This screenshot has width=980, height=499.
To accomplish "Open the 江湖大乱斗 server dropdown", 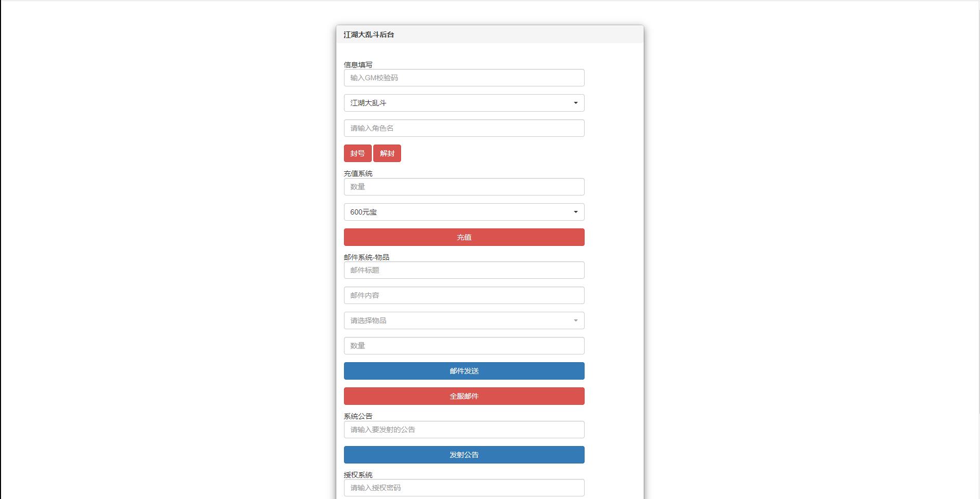I will [x=464, y=103].
